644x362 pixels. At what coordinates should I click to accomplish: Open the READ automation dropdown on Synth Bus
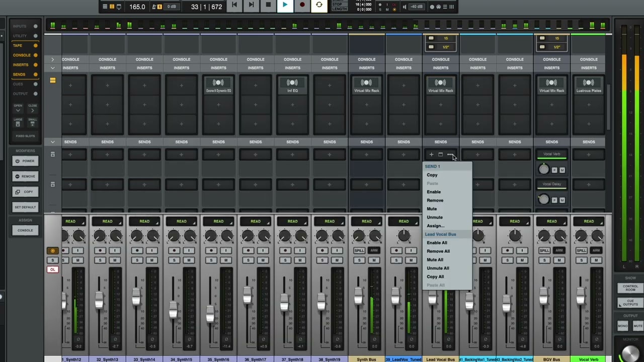coord(366,221)
